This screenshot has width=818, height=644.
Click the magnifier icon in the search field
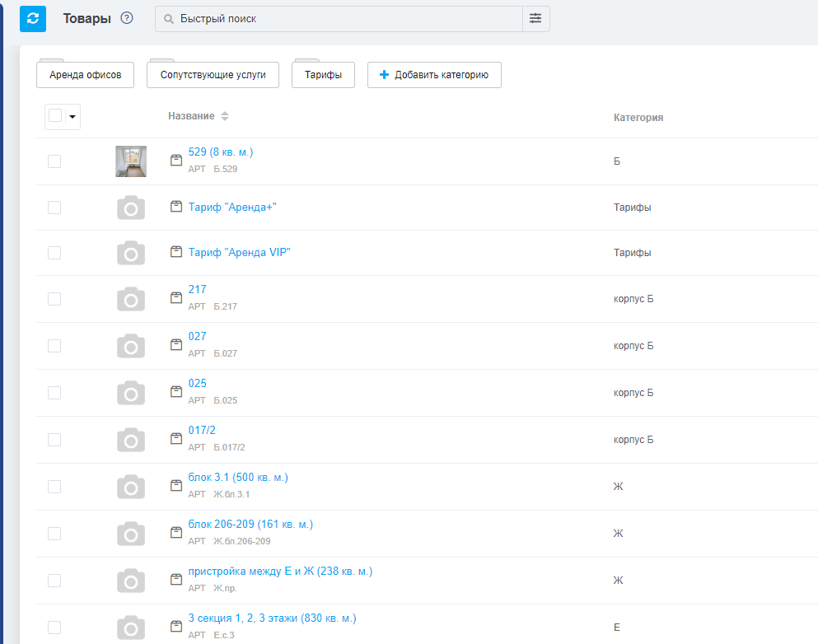pos(169,19)
